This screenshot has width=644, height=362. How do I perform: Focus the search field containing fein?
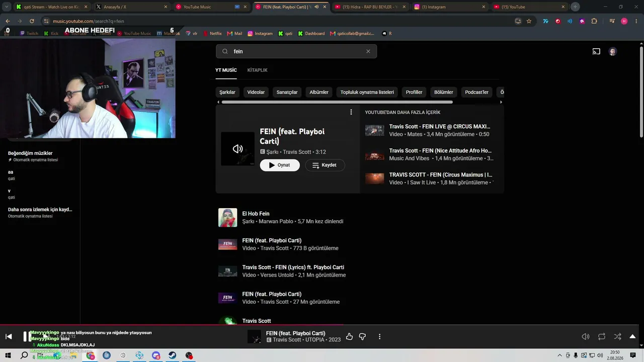pyautogui.click(x=296, y=51)
